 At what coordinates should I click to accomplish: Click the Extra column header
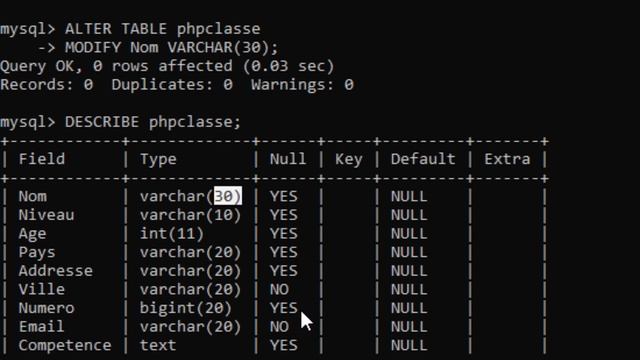point(507,159)
